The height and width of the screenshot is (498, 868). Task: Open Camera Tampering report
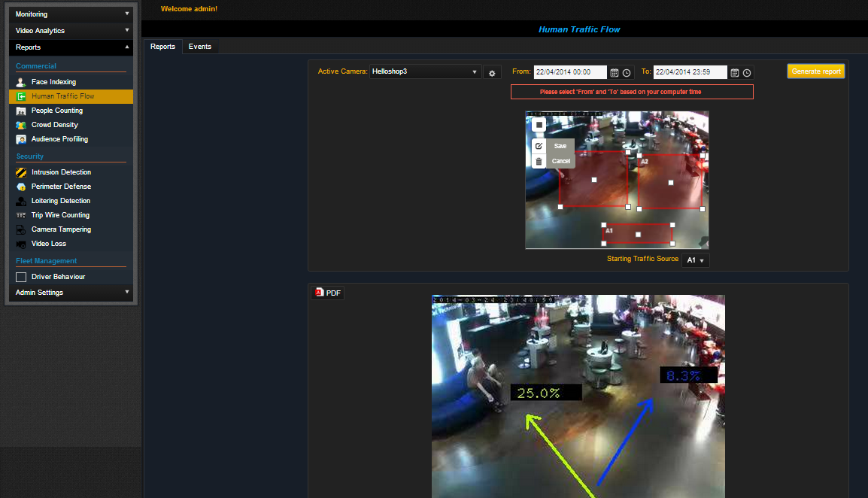(62, 230)
